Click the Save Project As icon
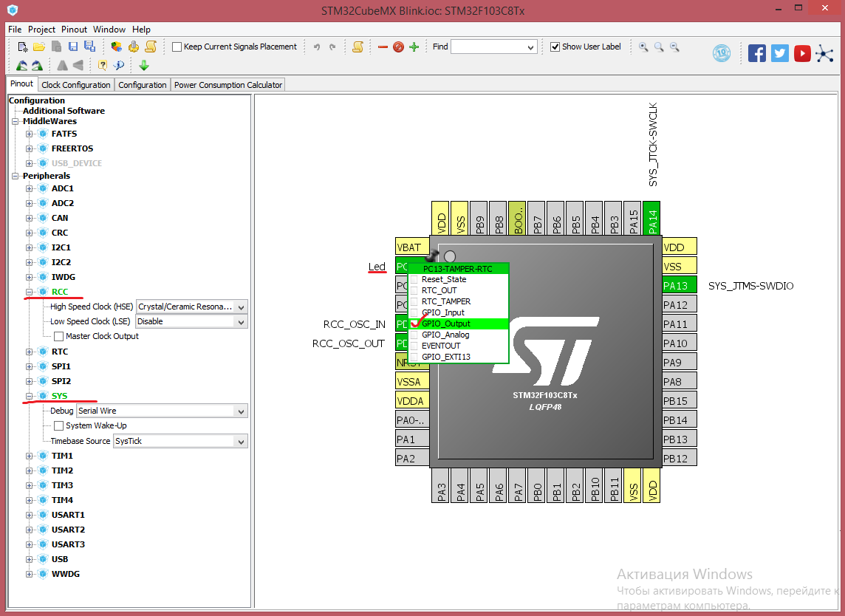 pos(89,47)
